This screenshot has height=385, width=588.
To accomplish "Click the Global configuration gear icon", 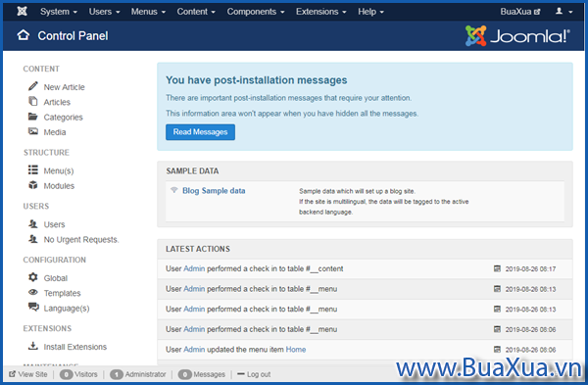I will pos(33,277).
